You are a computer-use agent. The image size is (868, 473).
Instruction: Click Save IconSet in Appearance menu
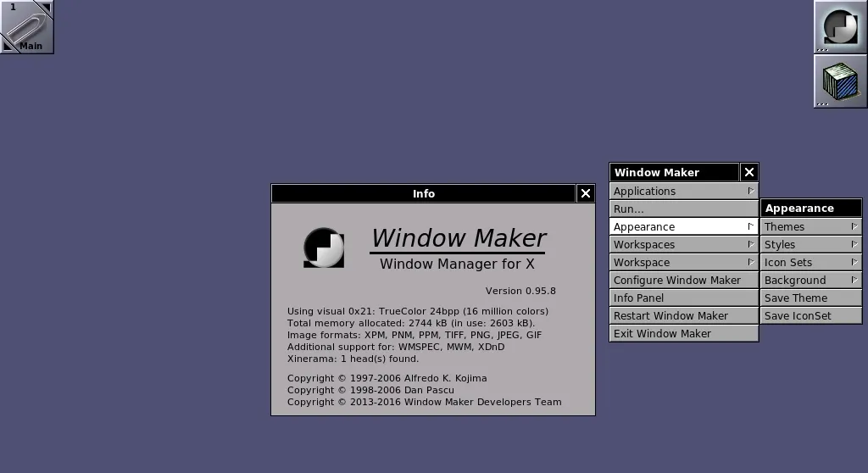point(811,315)
